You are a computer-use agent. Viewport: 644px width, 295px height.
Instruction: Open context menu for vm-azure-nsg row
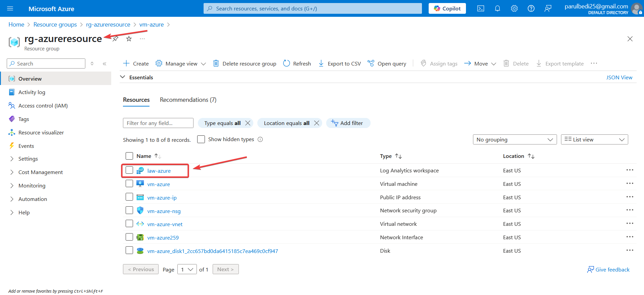[x=630, y=210]
